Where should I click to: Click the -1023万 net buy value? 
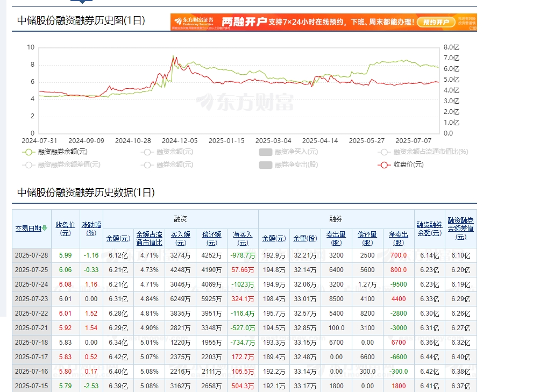tap(243, 284)
